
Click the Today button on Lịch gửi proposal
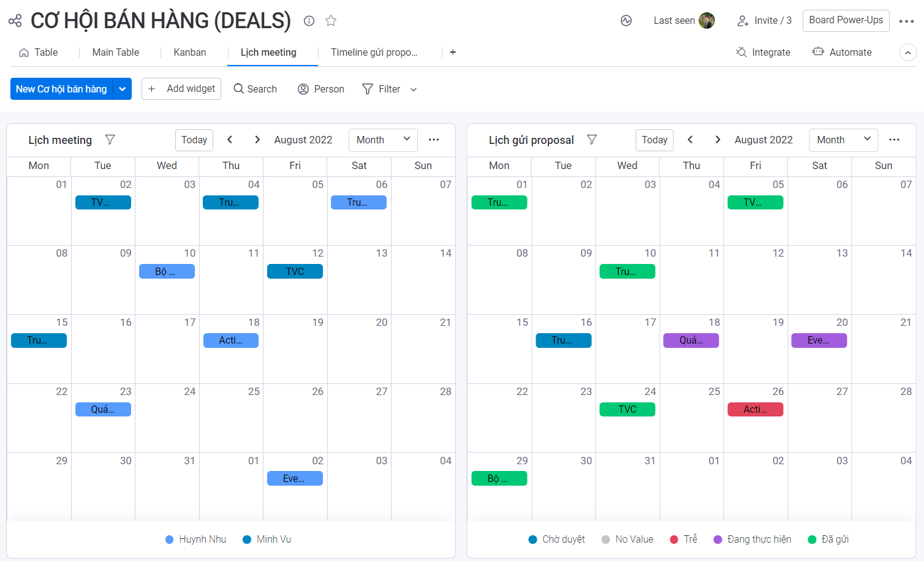654,140
